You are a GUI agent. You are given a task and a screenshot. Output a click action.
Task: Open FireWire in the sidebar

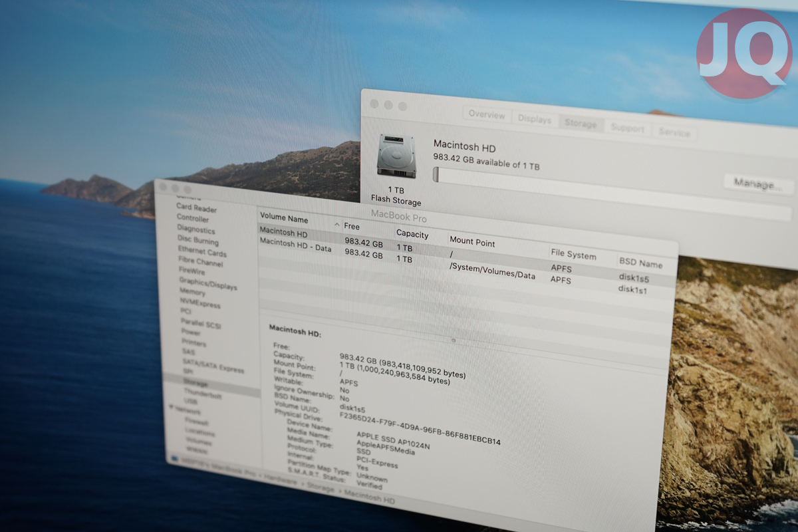192,271
